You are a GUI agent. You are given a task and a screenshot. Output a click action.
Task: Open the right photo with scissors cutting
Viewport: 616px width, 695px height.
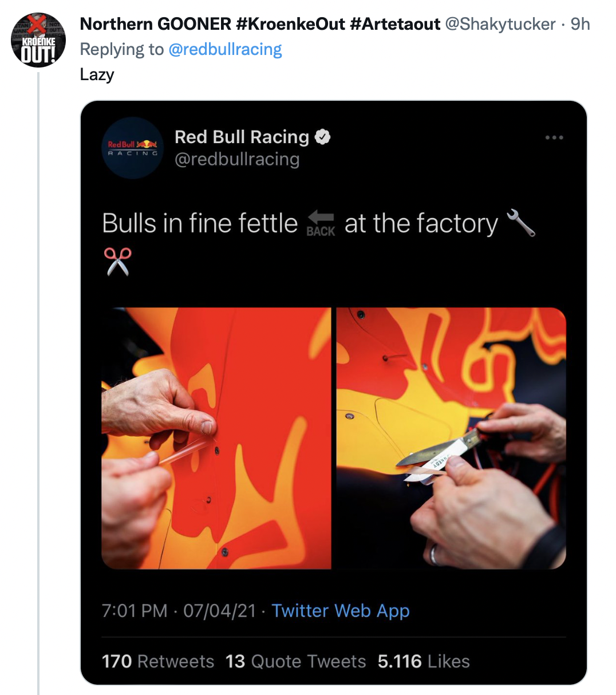451,438
